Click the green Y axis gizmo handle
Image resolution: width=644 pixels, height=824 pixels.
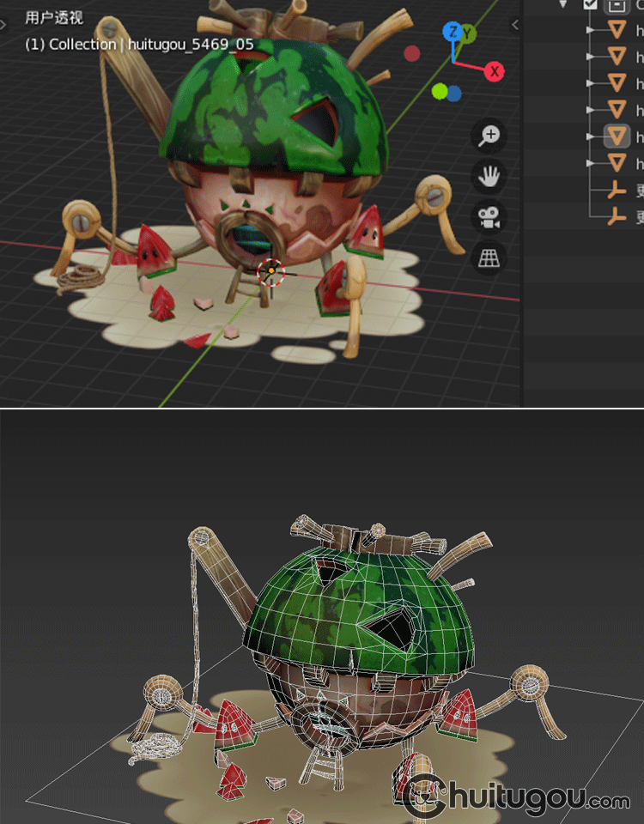click(x=467, y=34)
